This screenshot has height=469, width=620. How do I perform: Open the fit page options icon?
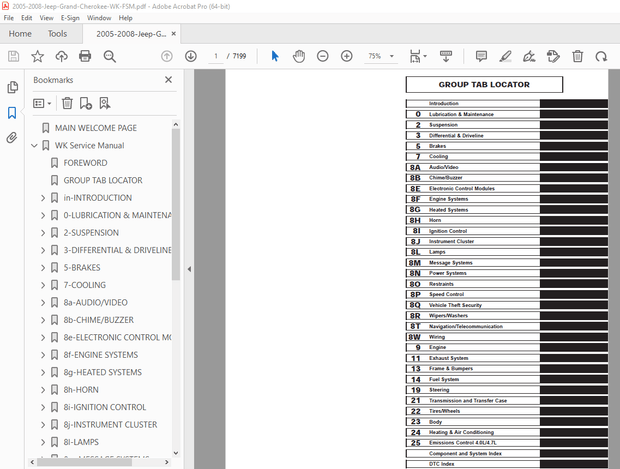(x=415, y=56)
